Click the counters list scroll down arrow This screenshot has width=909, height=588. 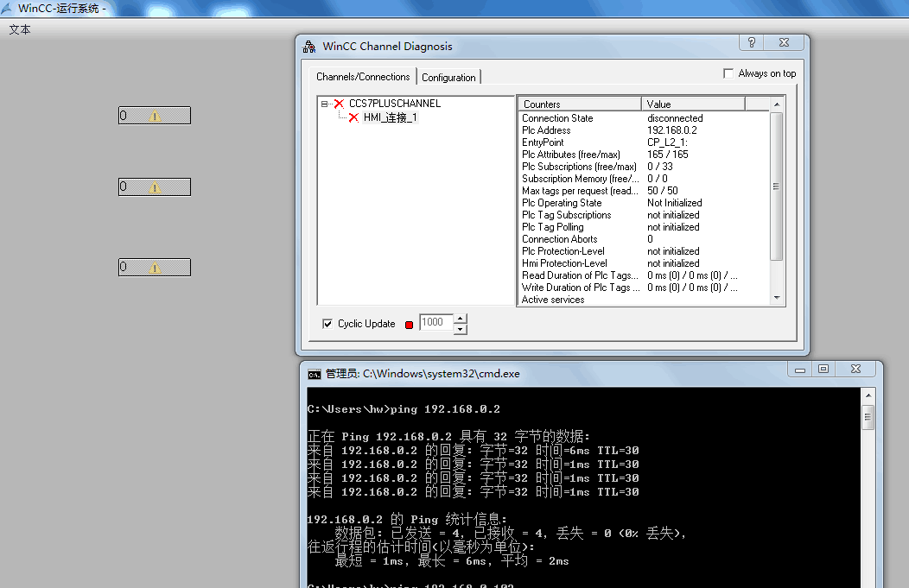[x=777, y=298]
